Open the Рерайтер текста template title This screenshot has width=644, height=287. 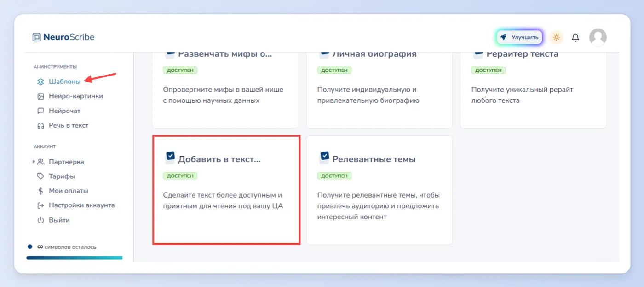[x=522, y=54]
